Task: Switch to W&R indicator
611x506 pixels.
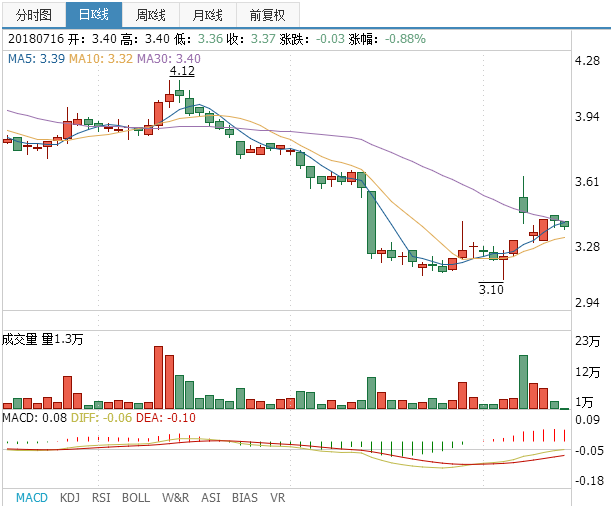Action: point(175,497)
